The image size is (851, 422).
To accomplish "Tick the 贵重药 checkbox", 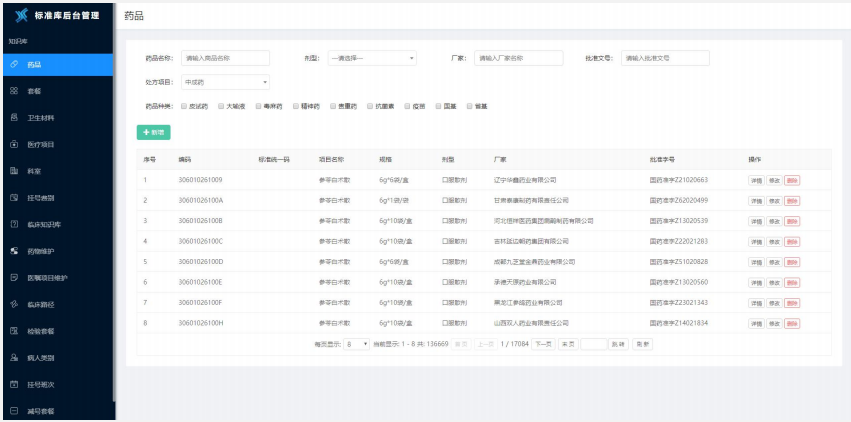I will (333, 106).
